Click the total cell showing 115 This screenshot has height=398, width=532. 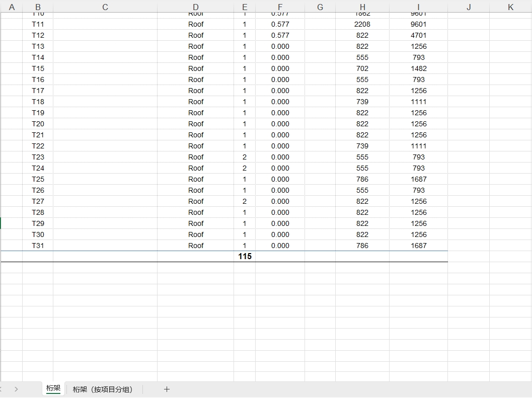(x=245, y=256)
